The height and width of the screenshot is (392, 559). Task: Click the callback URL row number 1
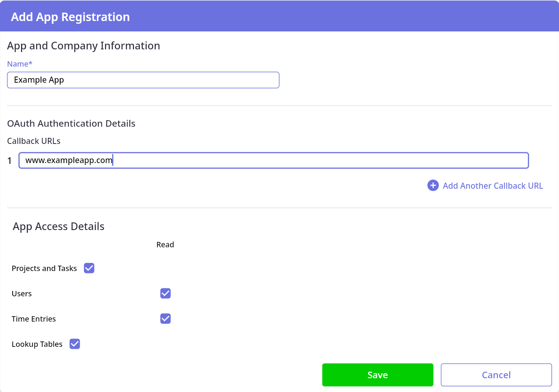[x=10, y=161]
